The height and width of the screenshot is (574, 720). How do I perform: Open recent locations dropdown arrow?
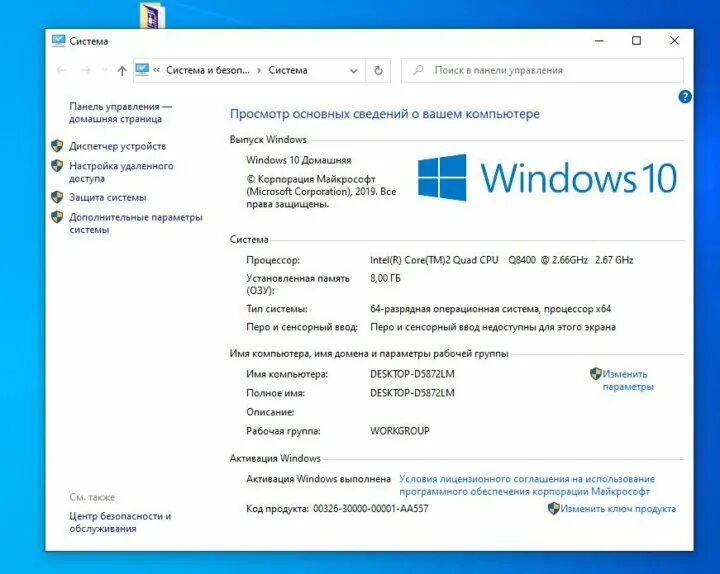coord(105,70)
